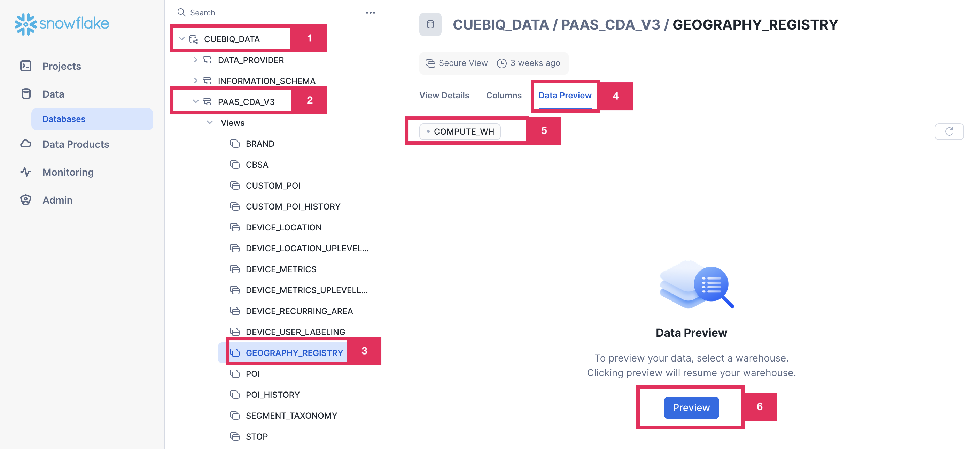Expand the INFORMATION_SCHEMA node
This screenshot has width=980, height=449.
(x=195, y=81)
